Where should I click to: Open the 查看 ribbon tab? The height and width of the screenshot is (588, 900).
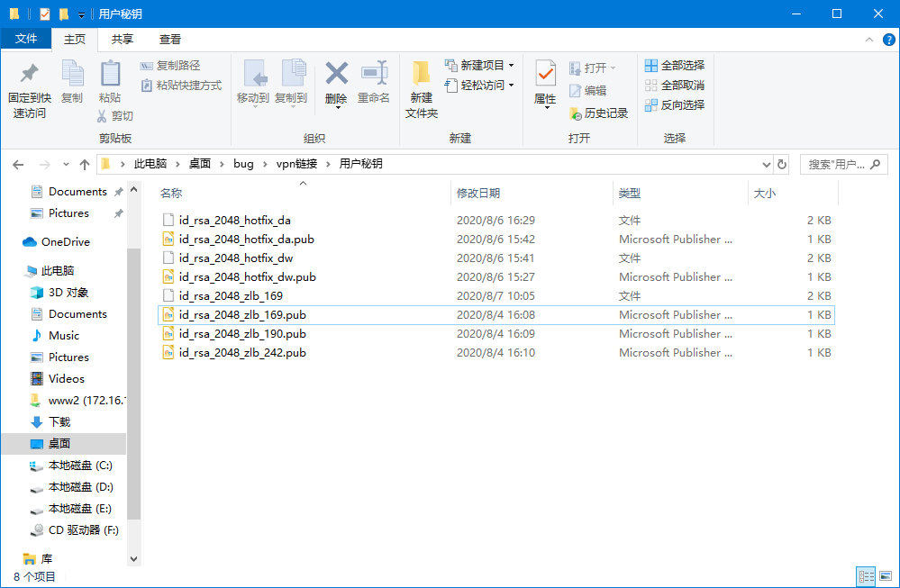[x=170, y=40]
